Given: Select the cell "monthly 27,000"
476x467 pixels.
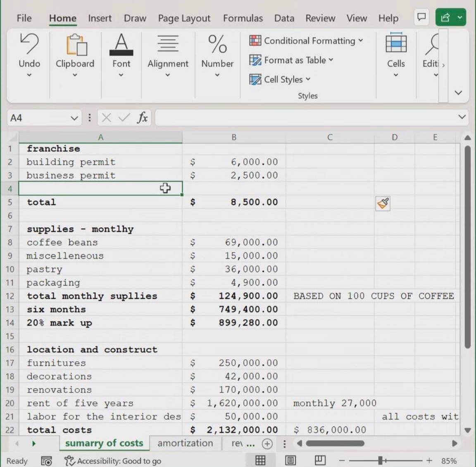Looking at the screenshot, I should (330, 403).
